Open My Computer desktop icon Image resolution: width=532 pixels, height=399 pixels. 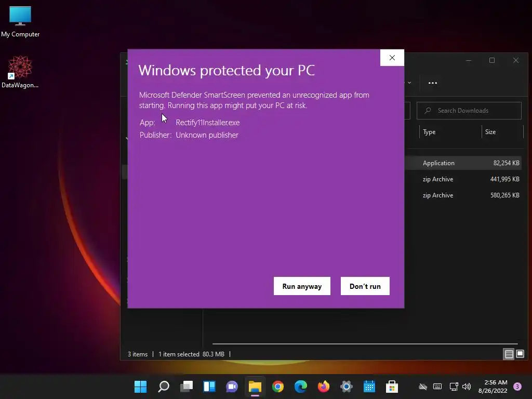(x=20, y=21)
